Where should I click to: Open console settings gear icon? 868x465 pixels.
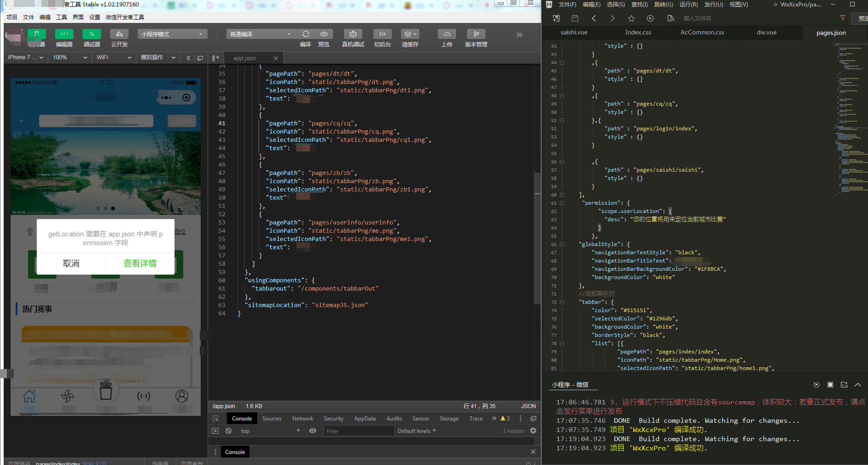(x=533, y=431)
